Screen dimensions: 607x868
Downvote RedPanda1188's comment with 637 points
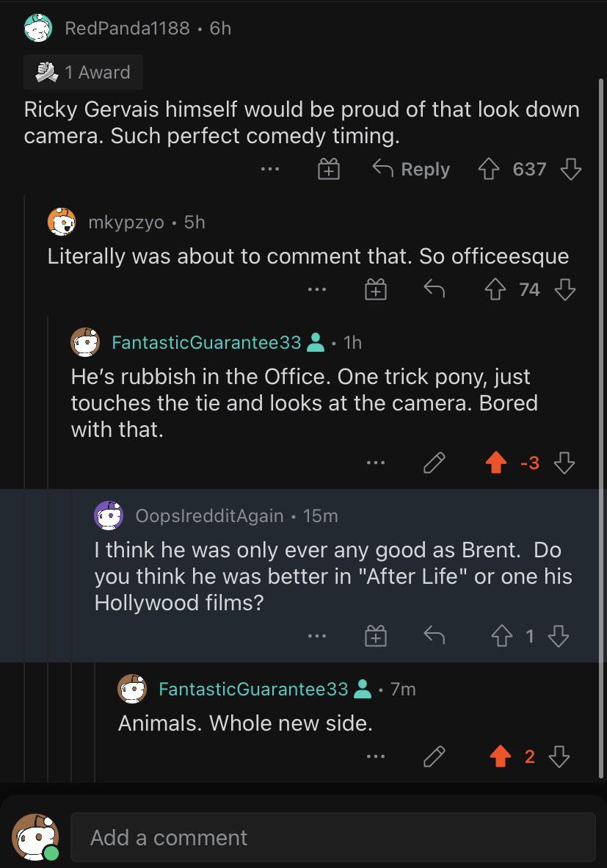click(570, 170)
